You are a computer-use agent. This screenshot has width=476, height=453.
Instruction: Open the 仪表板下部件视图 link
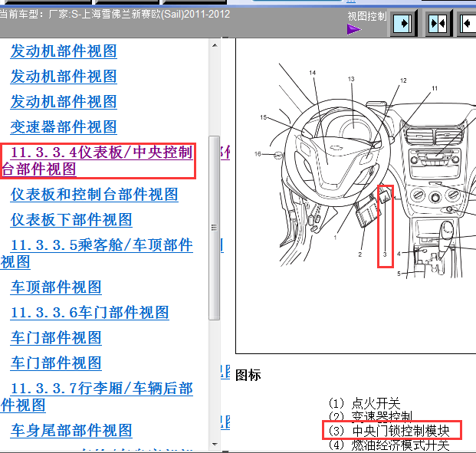(x=71, y=220)
